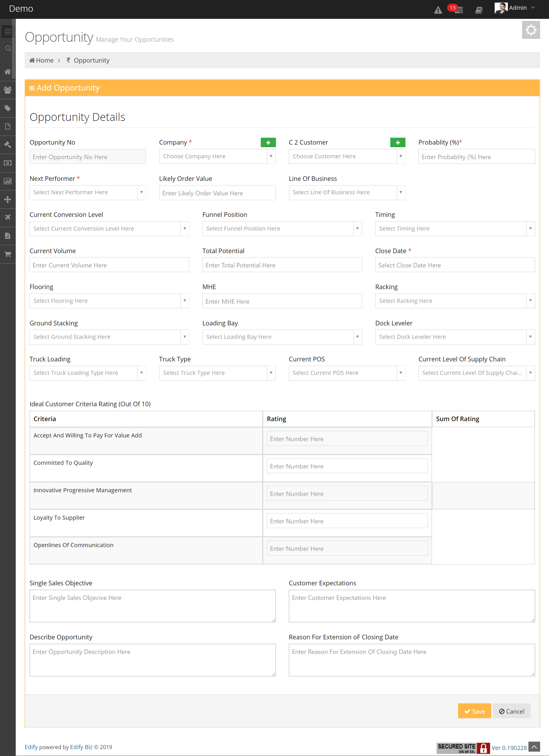
Task: Click the Save button
Action: (474, 711)
